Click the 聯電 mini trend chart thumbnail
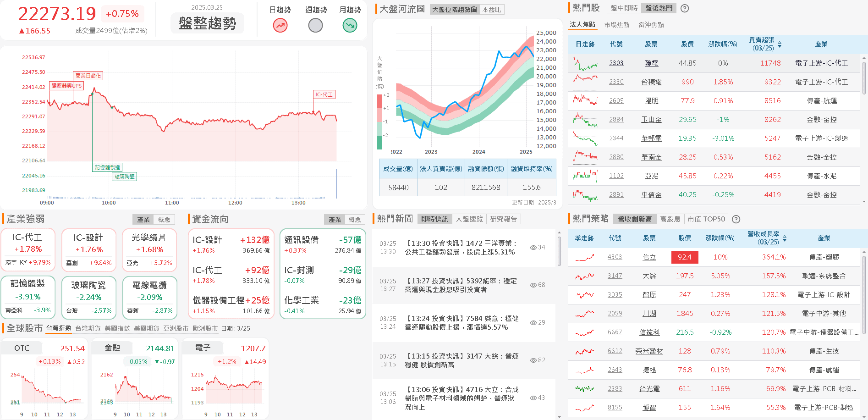 tap(585, 63)
